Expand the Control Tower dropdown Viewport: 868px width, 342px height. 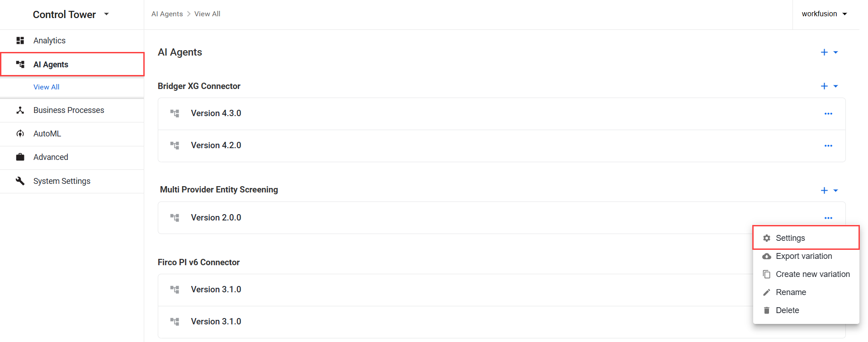click(107, 14)
